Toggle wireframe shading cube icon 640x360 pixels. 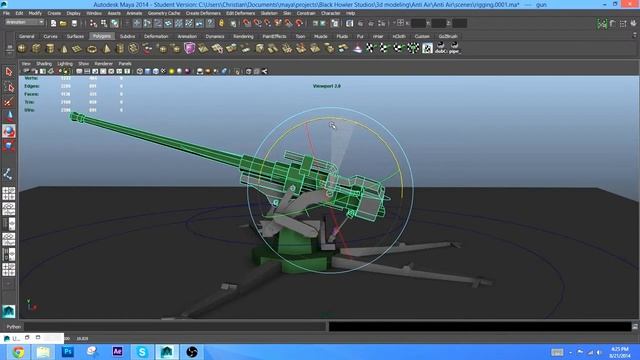coord(140,71)
